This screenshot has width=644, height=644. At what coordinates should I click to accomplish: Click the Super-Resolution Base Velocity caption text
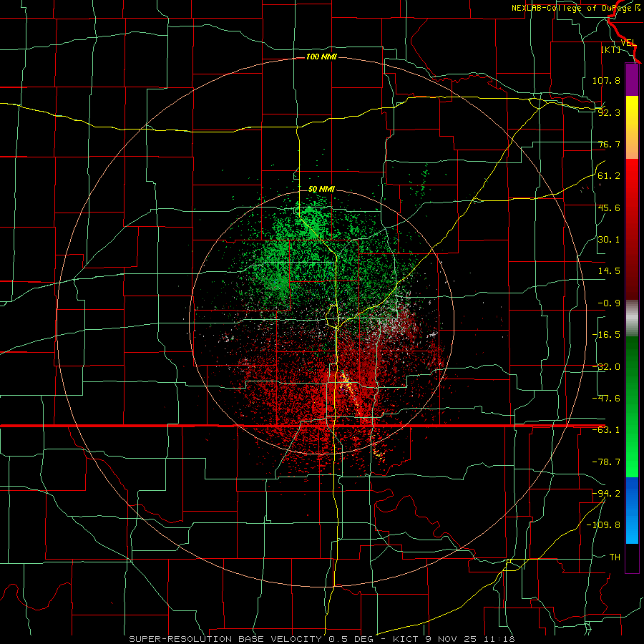click(x=321, y=639)
